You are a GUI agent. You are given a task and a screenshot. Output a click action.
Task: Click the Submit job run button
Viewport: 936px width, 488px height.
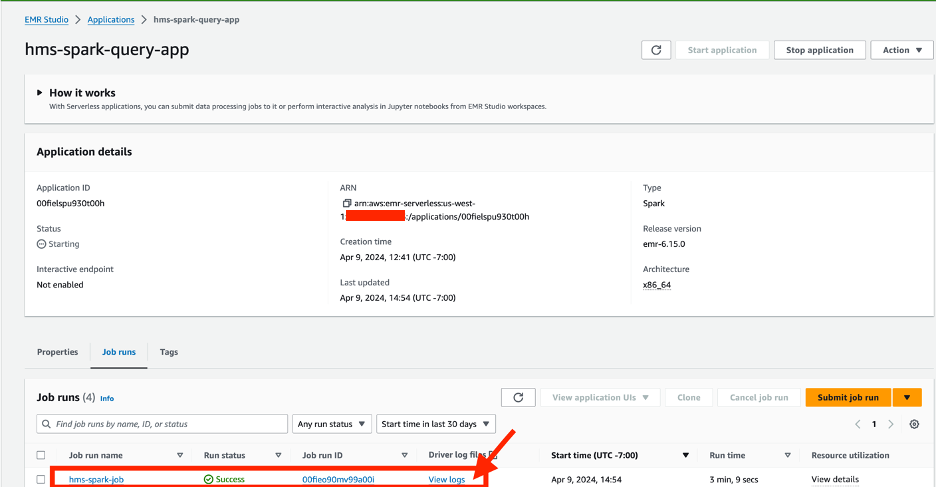click(848, 397)
